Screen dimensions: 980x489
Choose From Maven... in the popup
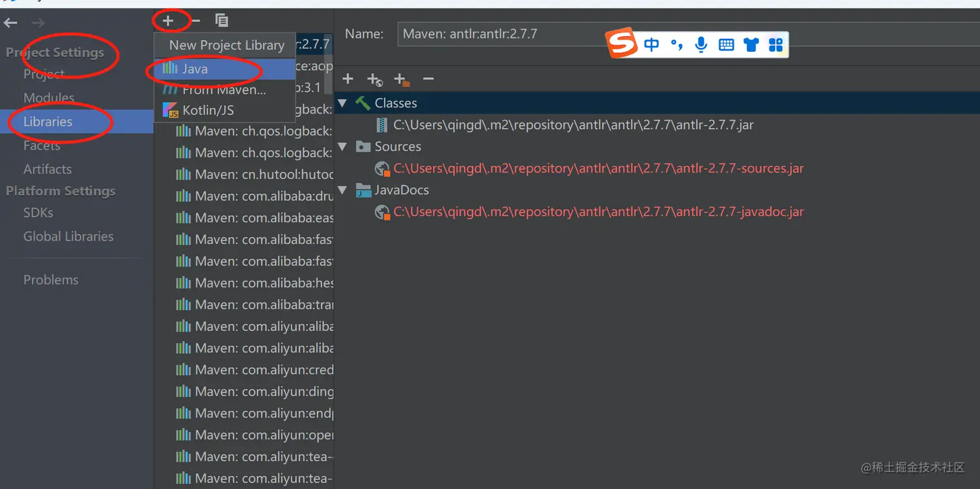[225, 89]
